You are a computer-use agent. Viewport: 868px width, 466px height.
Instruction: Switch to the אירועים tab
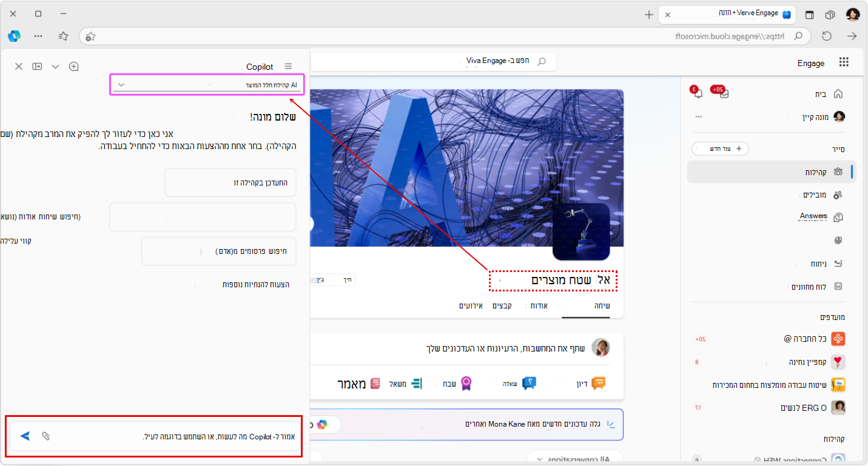[471, 305]
